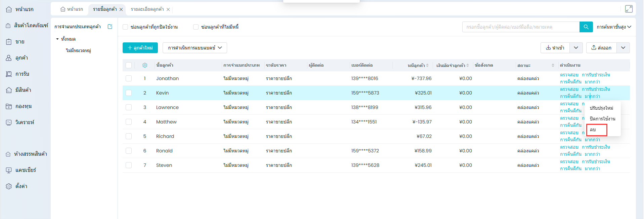This screenshot has width=644, height=219.
Task: Click the search magnifier icon button
Action: point(586,27)
